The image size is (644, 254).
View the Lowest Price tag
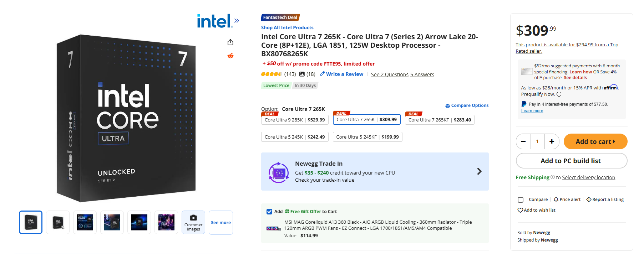pyautogui.click(x=276, y=85)
